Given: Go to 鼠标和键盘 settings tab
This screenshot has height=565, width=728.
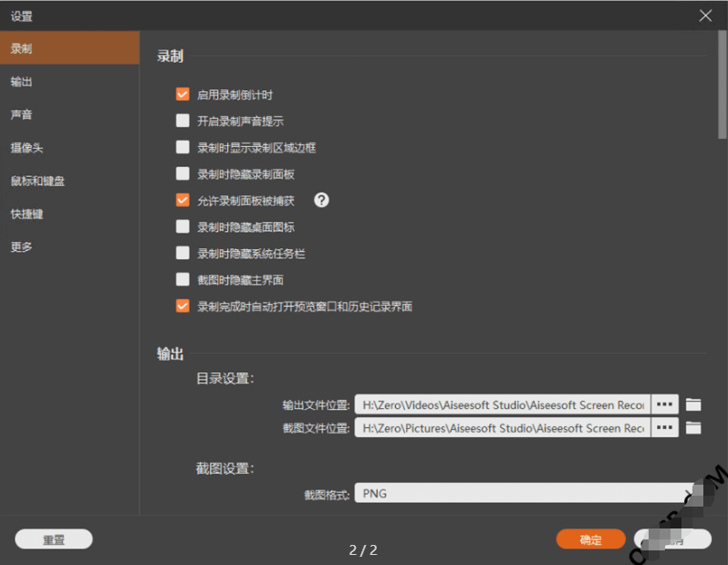Looking at the screenshot, I should pos(37,181).
